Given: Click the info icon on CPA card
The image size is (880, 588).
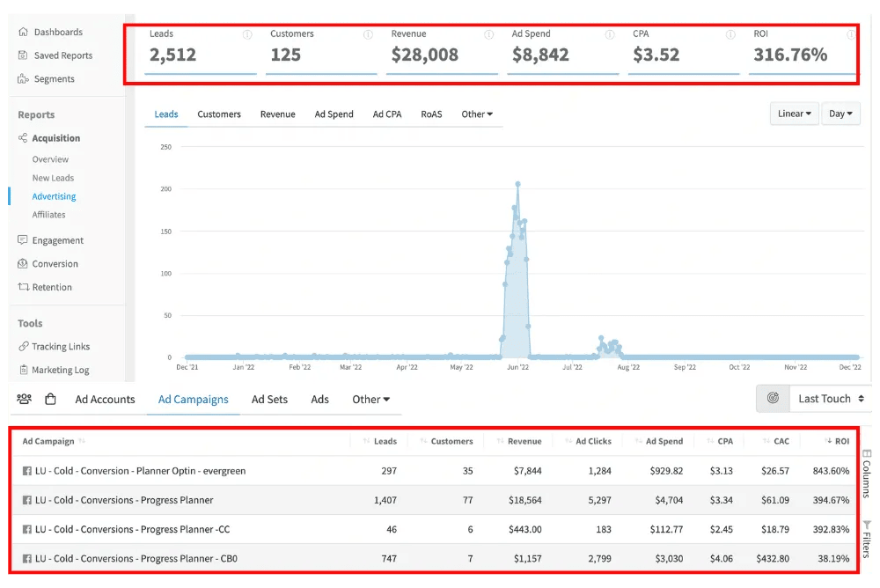Looking at the screenshot, I should [730, 35].
